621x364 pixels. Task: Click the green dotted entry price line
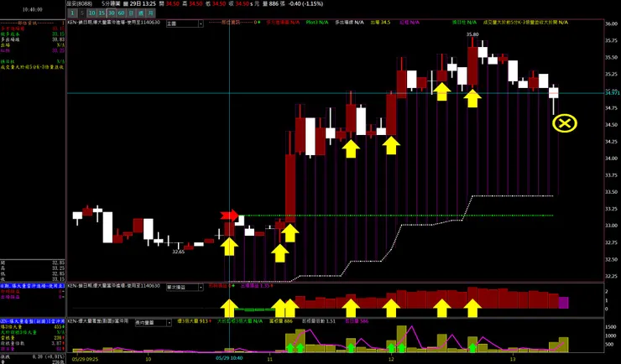[396, 216]
